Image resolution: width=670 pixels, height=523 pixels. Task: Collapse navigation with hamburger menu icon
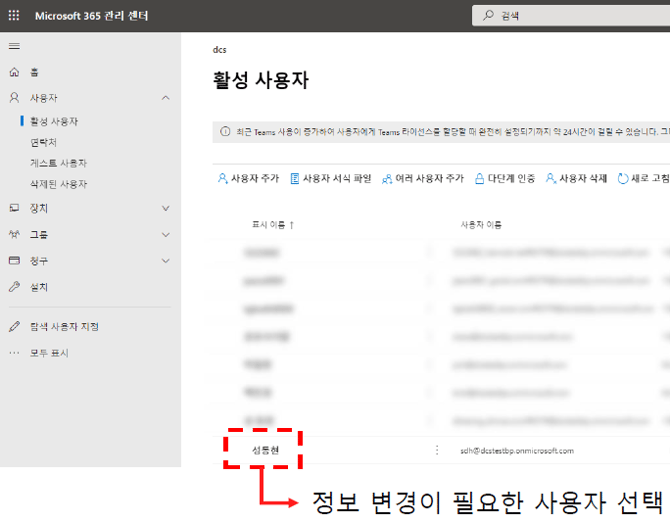tap(14, 46)
